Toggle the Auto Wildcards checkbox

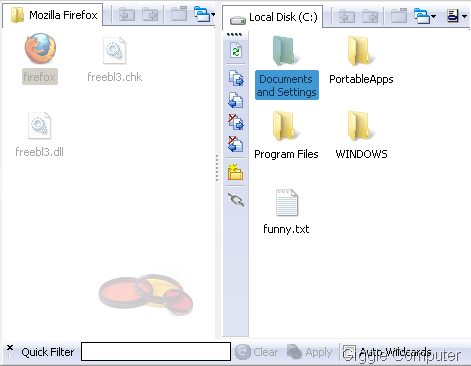[349, 352]
